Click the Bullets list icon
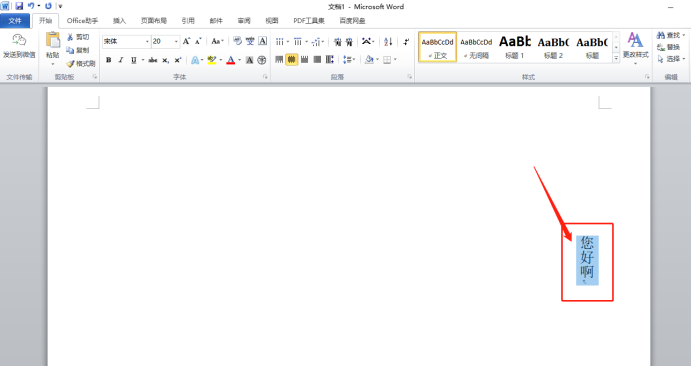 279,42
